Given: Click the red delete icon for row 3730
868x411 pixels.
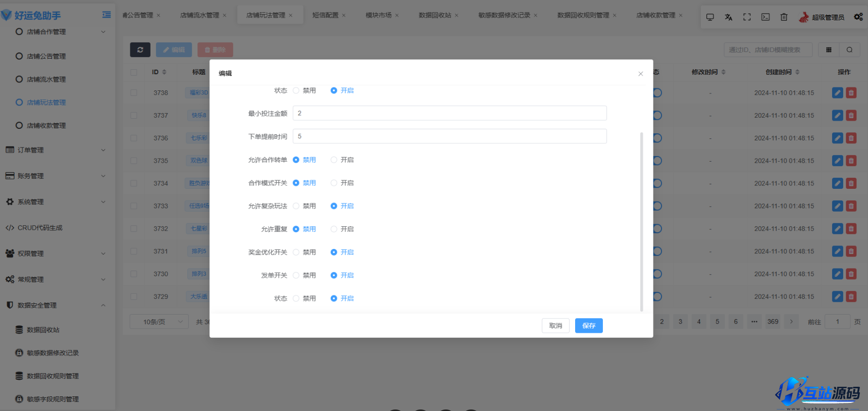Looking at the screenshot, I should coord(851,274).
